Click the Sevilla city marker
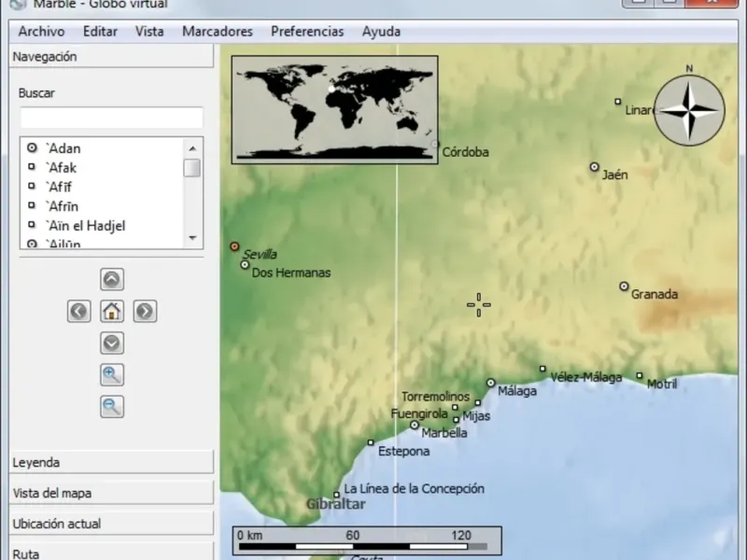Image resolution: width=747 pixels, height=560 pixels. pyautogui.click(x=234, y=246)
